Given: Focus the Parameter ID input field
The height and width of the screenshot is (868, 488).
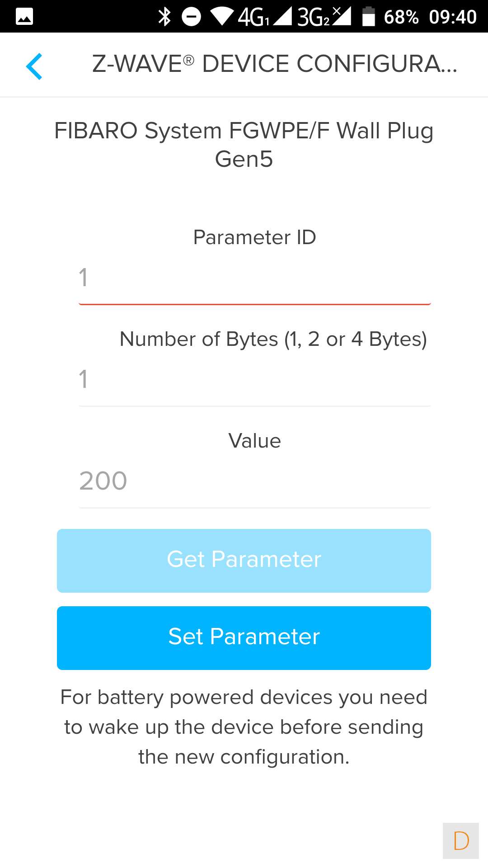Looking at the screenshot, I should [x=254, y=277].
